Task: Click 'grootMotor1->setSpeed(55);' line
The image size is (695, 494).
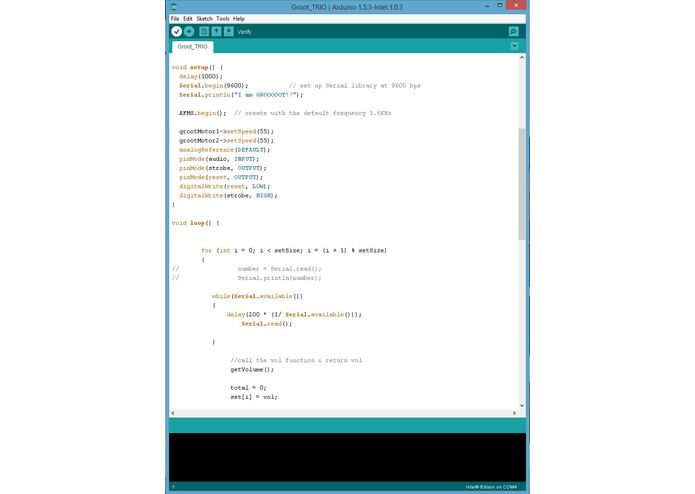Action: coord(226,132)
